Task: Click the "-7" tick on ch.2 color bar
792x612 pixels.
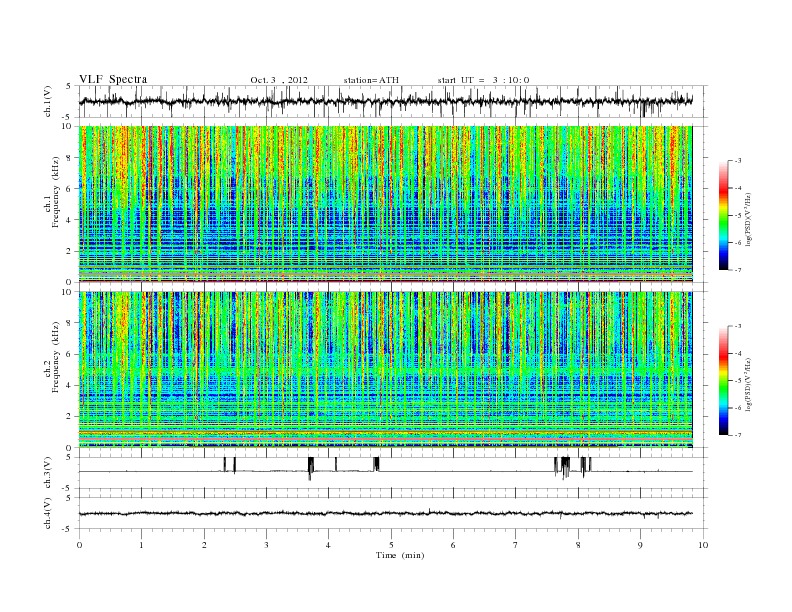Action: coord(737,435)
